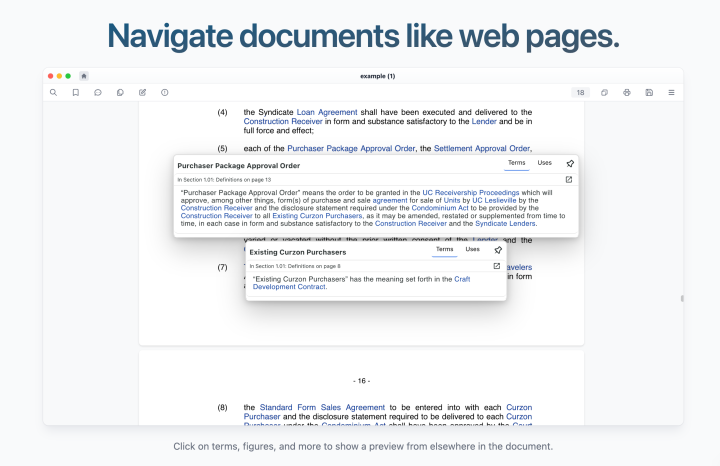Click the vertical scrollbar thumb on right edge

point(682,298)
